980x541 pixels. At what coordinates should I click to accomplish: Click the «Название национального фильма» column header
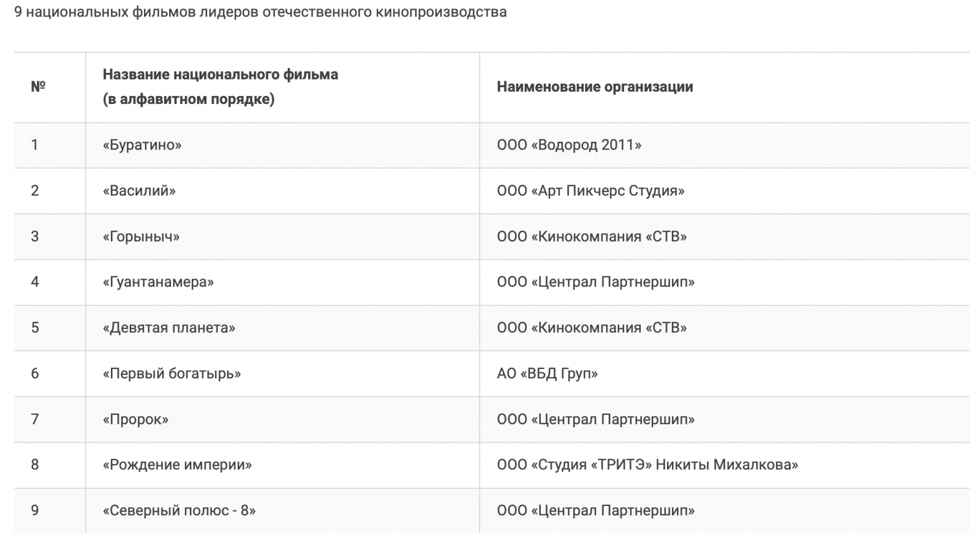pyautogui.click(x=221, y=75)
